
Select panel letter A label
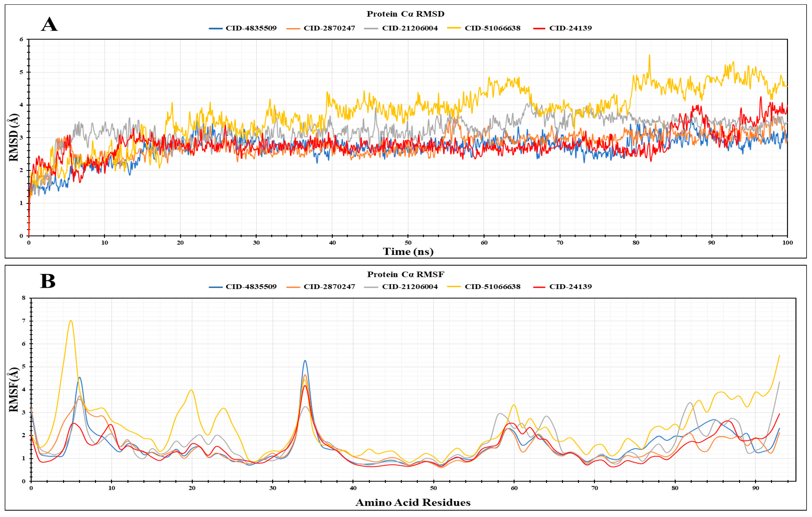[49, 25]
